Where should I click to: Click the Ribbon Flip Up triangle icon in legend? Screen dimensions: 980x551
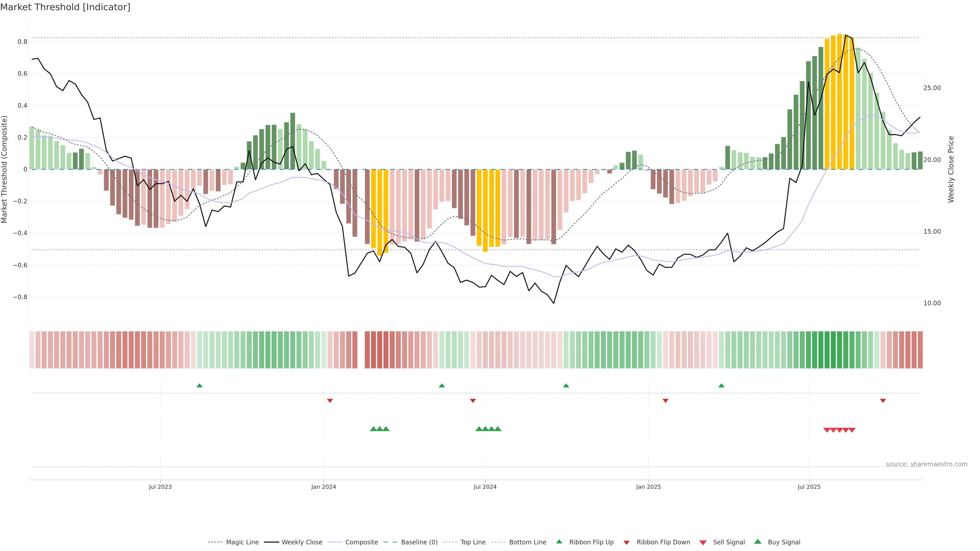pos(559,542)
